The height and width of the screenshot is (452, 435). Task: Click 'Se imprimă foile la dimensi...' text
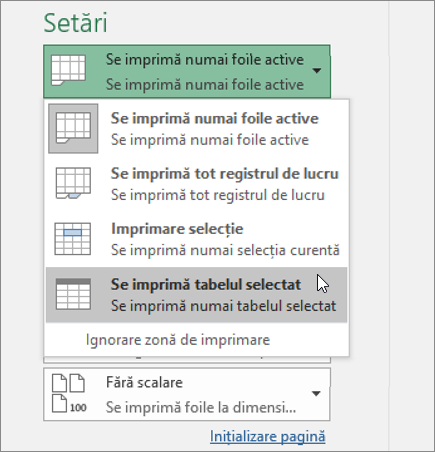coord(201,407)
